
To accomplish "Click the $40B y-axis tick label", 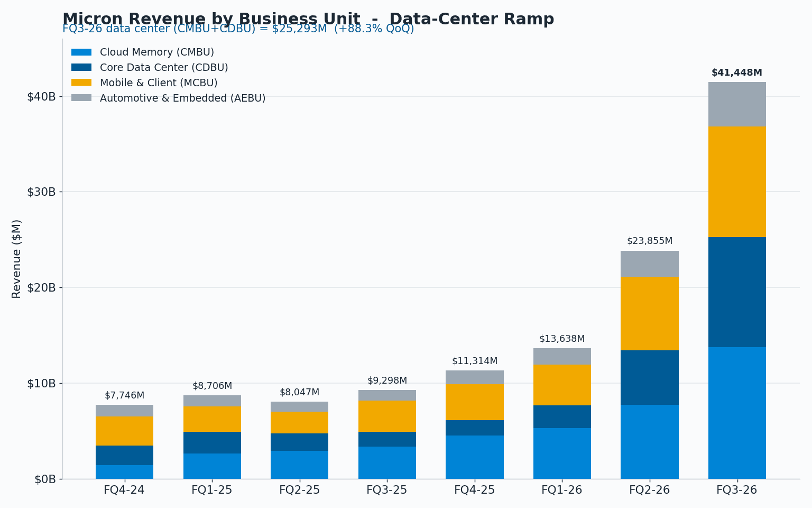I will coord(41,97).
